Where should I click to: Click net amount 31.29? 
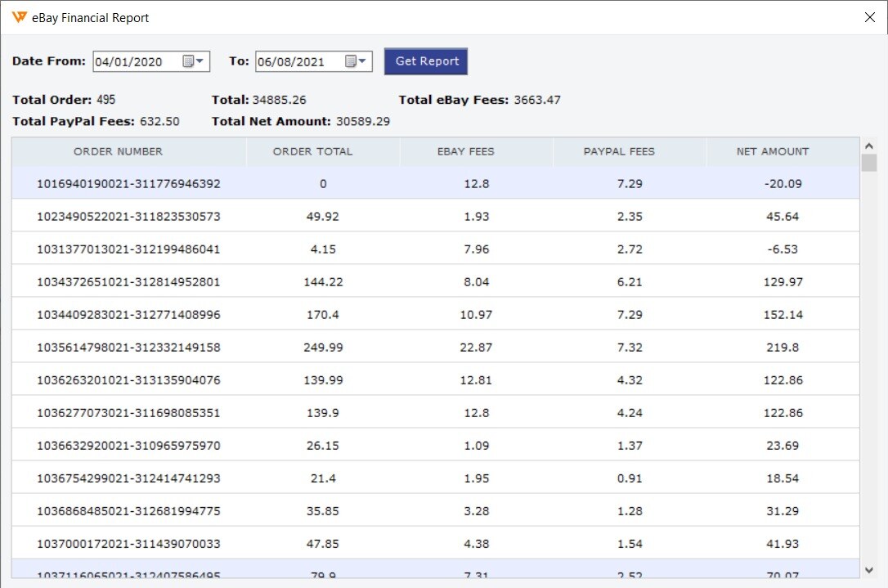pyautogui.click(x=783, y=511)
